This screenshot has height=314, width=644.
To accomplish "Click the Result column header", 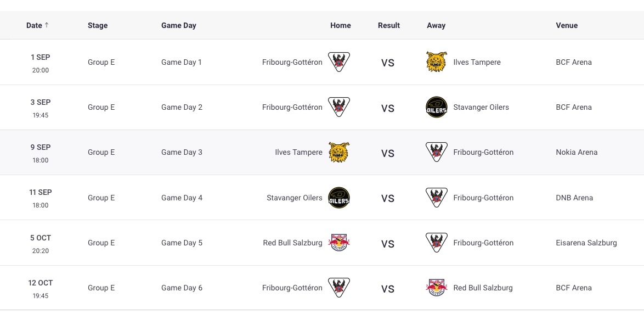I will (389, 25).
